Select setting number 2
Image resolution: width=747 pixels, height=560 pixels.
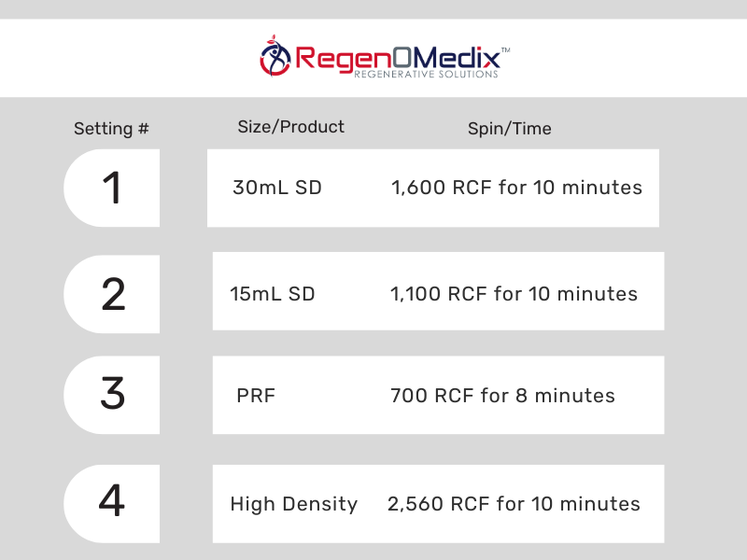click(112, 295)
